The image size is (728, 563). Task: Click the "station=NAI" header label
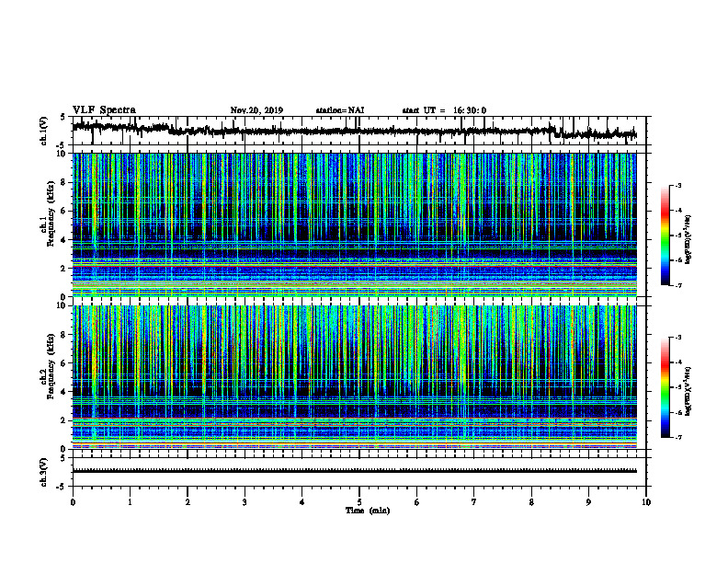(x=340, y=110)
